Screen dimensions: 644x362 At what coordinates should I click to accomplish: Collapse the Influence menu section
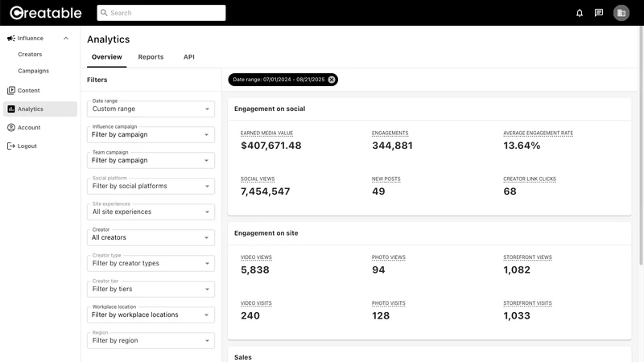pos(66,38)
